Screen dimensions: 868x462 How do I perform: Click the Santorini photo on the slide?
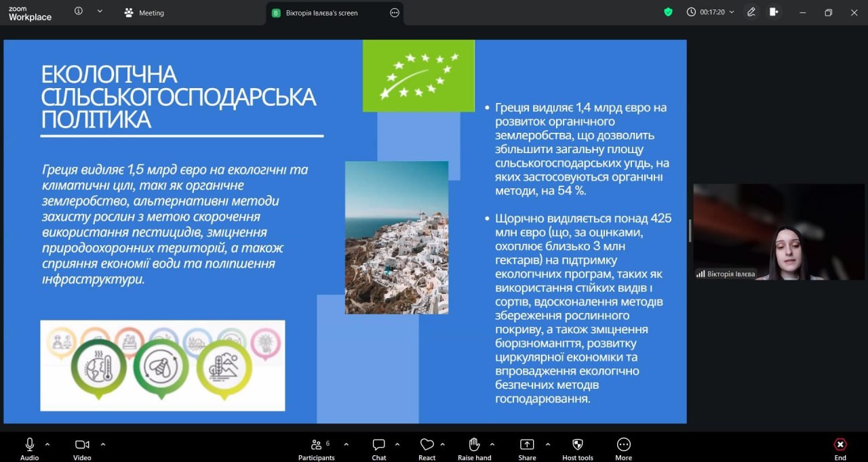click(397, 237)
